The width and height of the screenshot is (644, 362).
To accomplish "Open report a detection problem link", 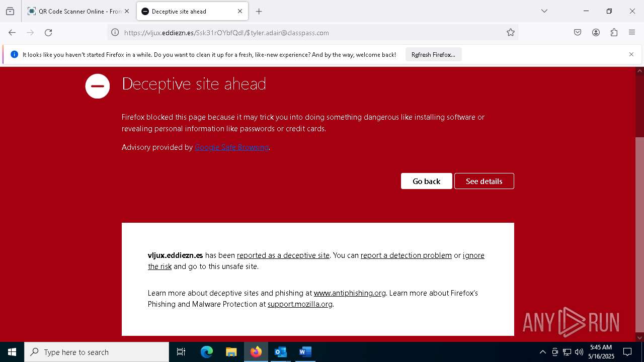I will click(x=406, y=255).
